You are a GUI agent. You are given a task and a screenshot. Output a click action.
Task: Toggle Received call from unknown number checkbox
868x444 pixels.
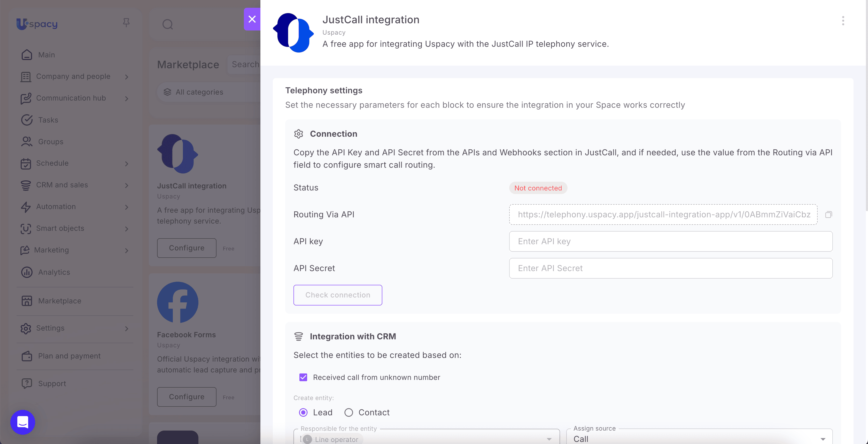coord(303,377)
